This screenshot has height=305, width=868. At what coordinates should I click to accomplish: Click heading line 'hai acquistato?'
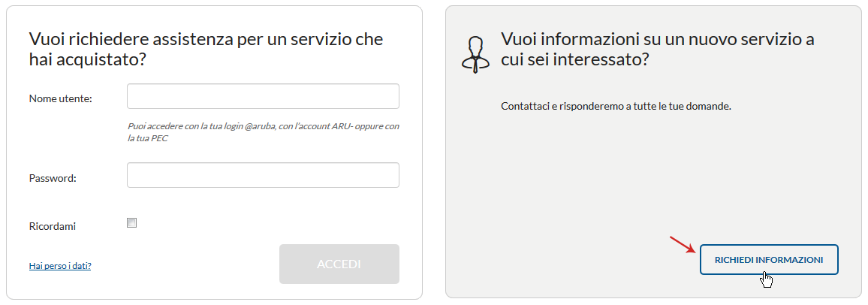[x=87, y=60]
